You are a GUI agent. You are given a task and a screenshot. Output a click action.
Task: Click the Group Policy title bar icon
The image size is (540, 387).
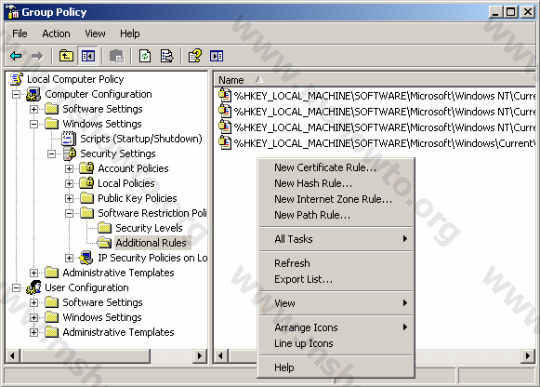13,12
